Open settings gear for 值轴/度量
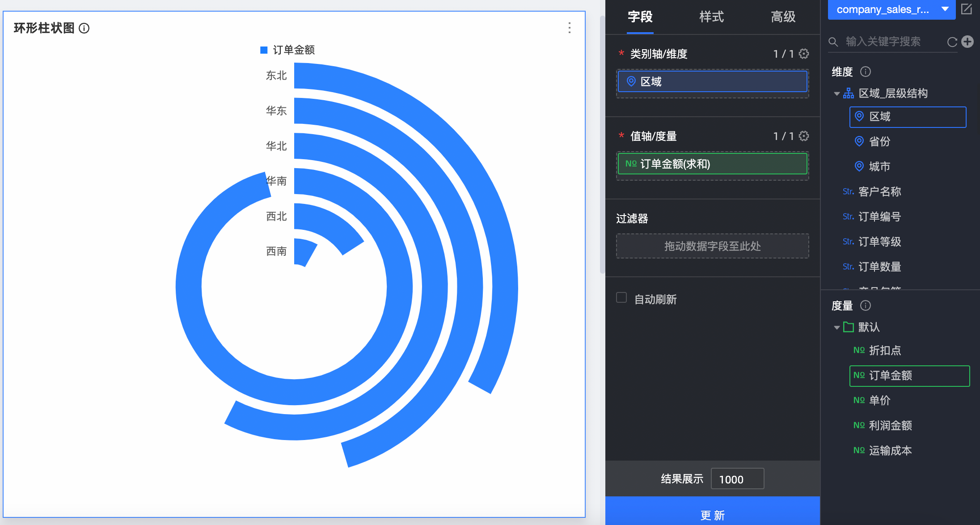 pyautogui.click(x=803, y=136)
